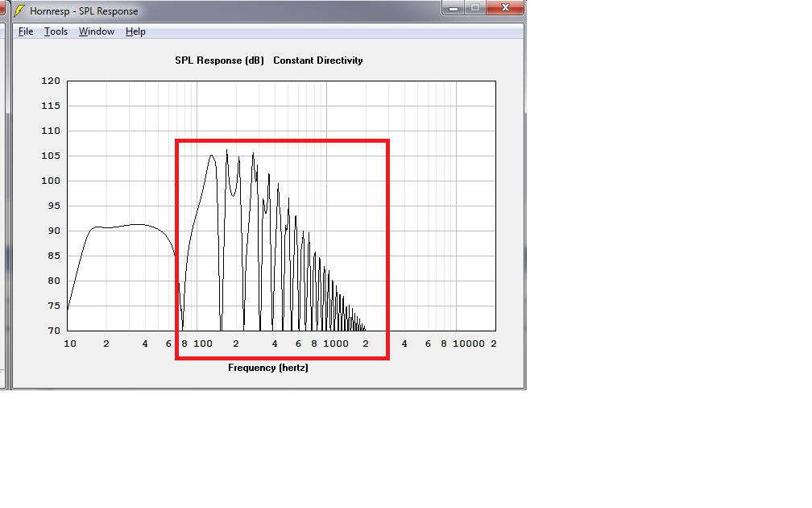This screenshot has height=508, width=812.
Task: Click the 'Hornresp - SPL Response' window title
Action: (84, 11)
